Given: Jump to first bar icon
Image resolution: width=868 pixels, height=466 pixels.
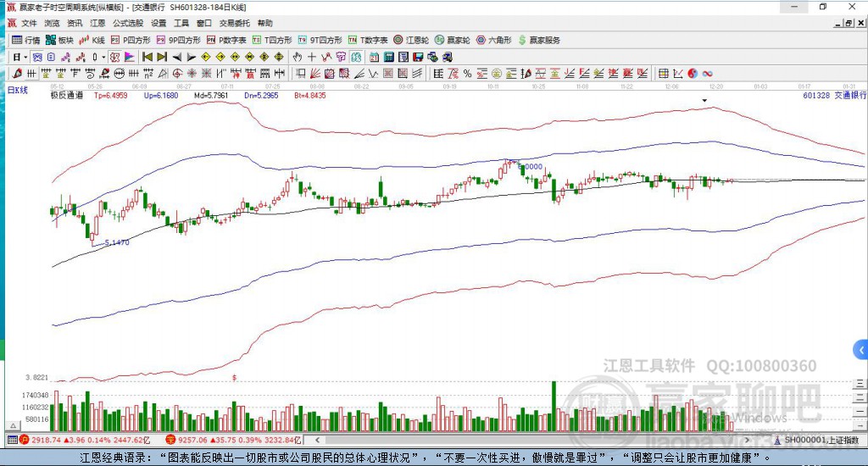Looking at the screenshot, I should pos(147,57).
